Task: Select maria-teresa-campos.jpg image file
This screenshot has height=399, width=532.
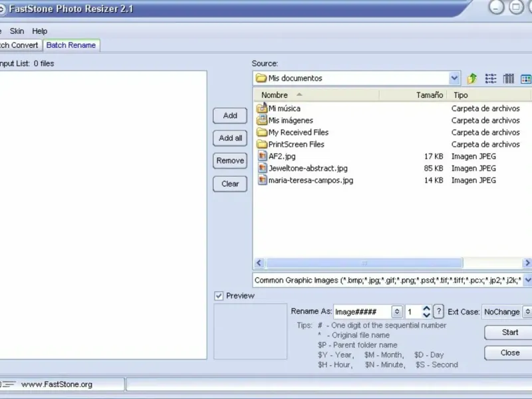Action: coord(311,180)
